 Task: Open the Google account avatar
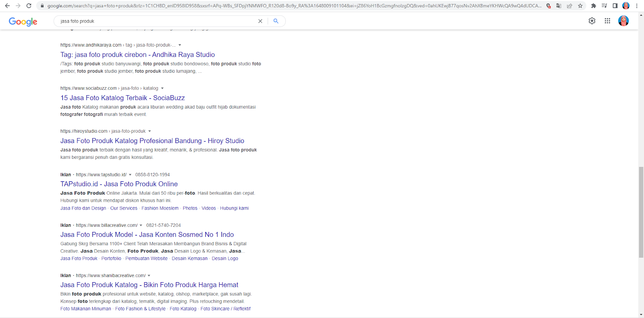(623, 21)
